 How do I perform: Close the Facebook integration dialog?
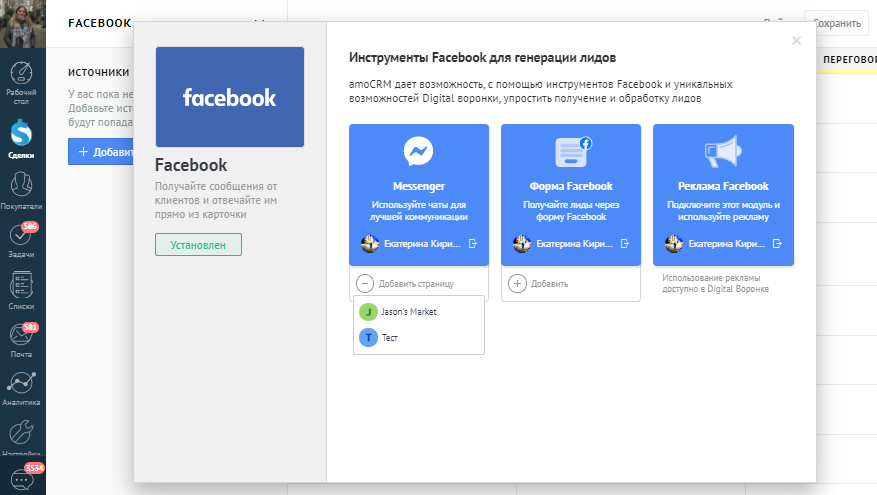[x=796, y=40]
